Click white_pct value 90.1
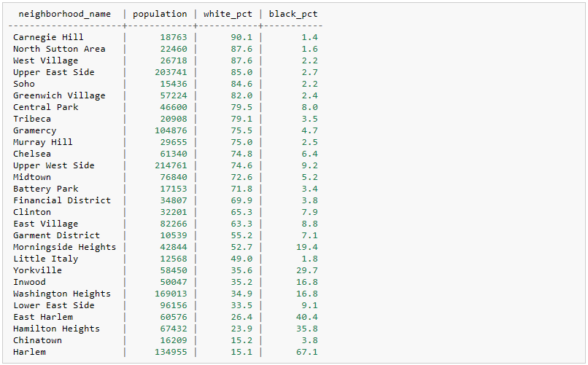The image size is (588, 365). pyautogui.click(x=241, y=37)
